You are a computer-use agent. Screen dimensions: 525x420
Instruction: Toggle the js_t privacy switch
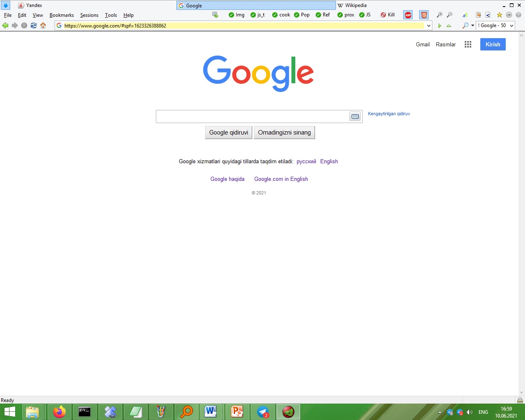(258, 15)
